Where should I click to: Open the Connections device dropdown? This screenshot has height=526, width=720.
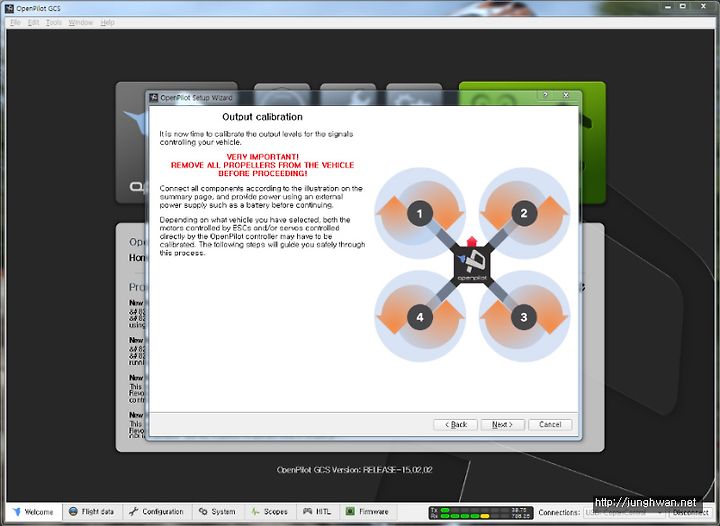click(x=625, y=512)
